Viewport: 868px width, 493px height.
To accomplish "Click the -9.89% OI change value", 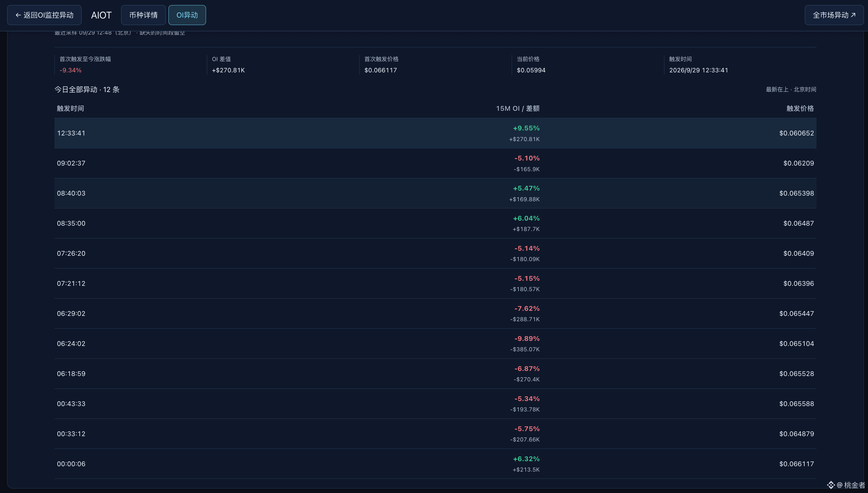I will point(527,338).
